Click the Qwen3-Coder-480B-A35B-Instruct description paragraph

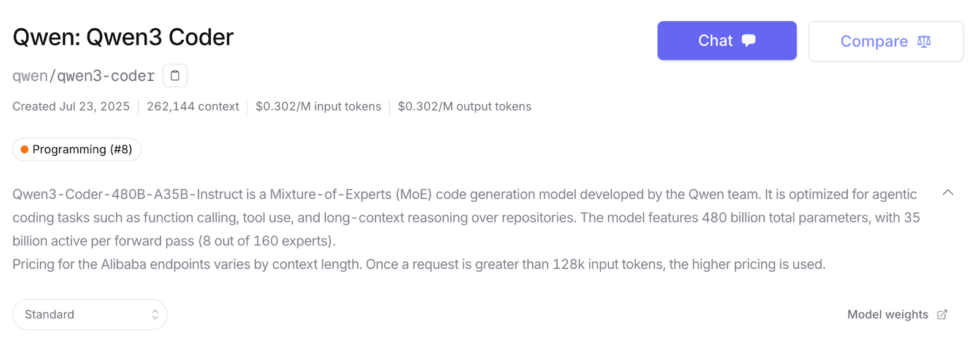466,218
